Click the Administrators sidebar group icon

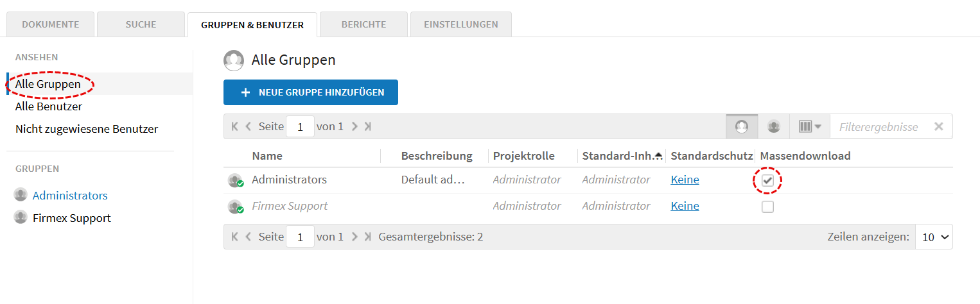(x=21, y=194)
